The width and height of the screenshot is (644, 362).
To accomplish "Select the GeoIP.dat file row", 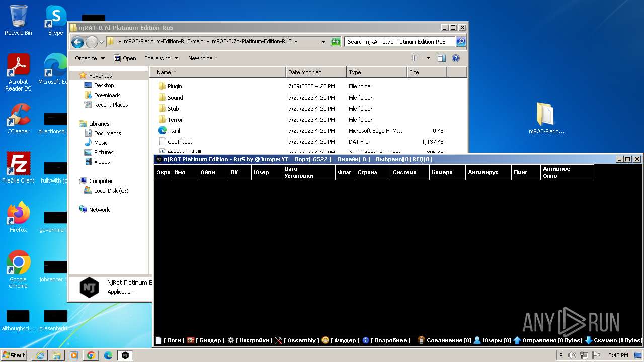I will (x=301, y=142).
